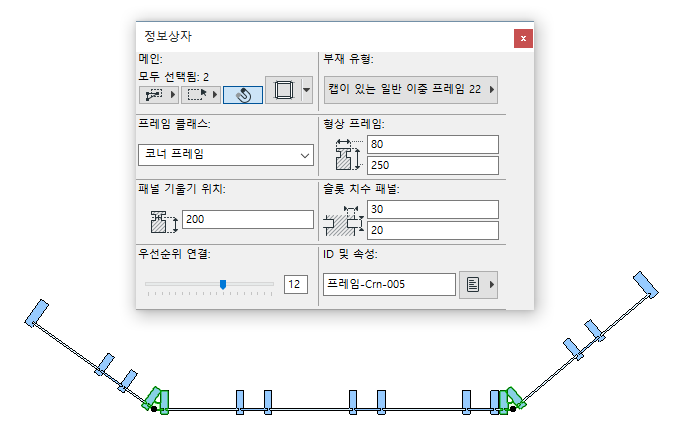Open the 프레임 클래스 dropdown showing 코너 프레임
Viewport: 682px width, 447px height.
[x=225, y=155]
